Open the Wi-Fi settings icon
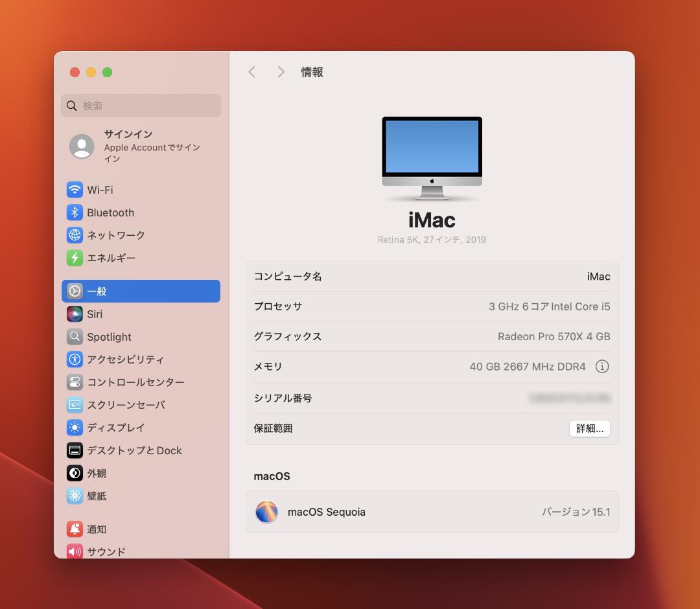The image size is (700, 609). pos(74,189)
